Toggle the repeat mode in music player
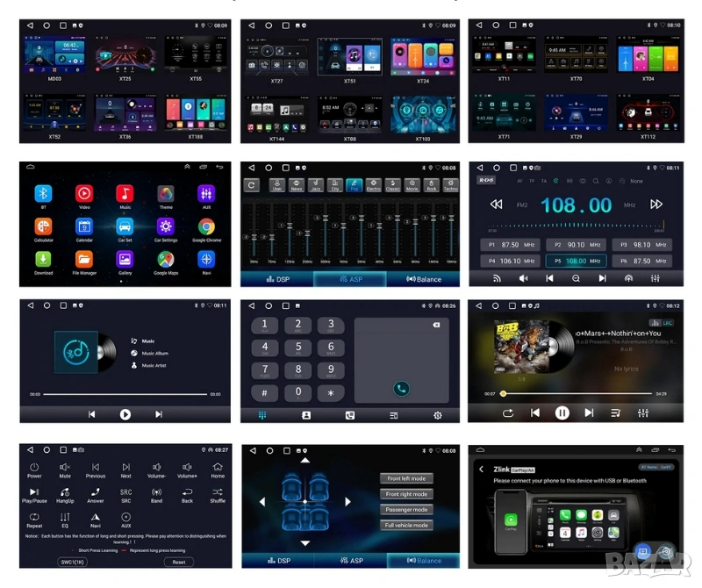 point(508,412)
